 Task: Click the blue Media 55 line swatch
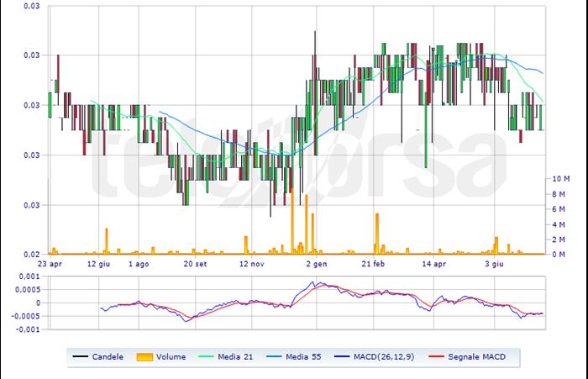point(274,357)
